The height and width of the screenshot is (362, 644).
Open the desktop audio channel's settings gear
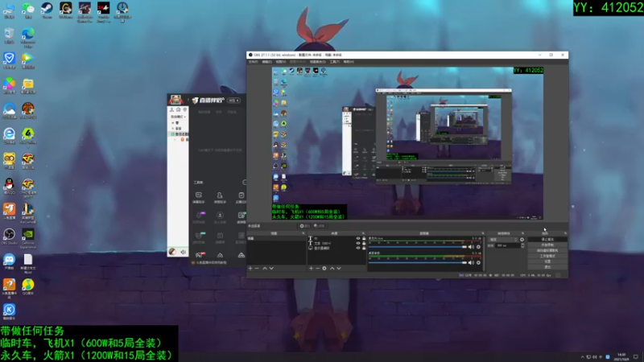pos(478,263)
